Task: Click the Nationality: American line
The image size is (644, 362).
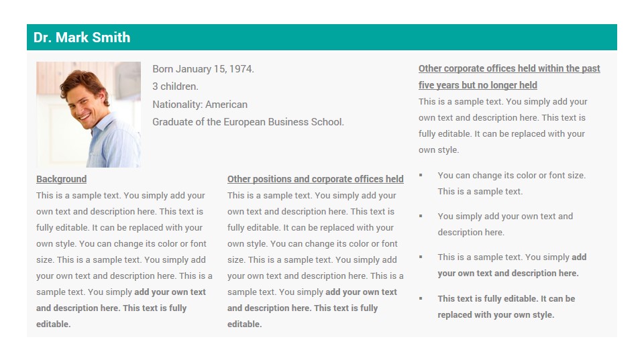Action: tap(200, 105)
